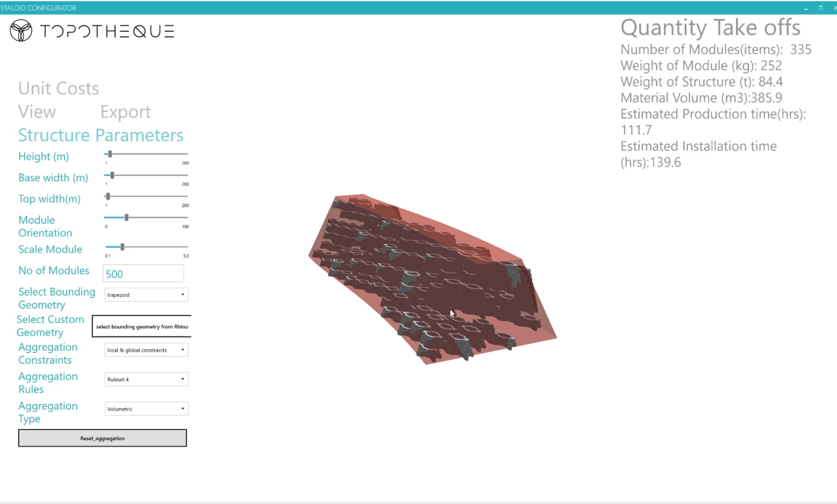Click Estimated Installation time text

tap(698, 154)
